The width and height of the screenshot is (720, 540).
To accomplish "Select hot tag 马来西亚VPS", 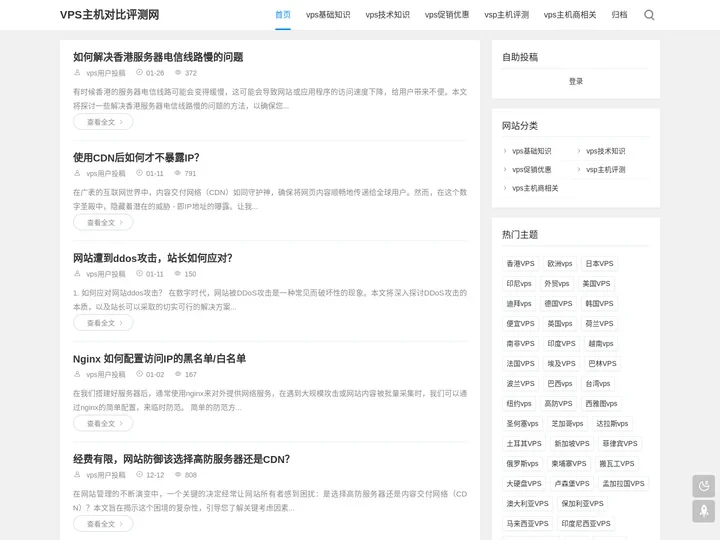I will click(x=528, y=523).
